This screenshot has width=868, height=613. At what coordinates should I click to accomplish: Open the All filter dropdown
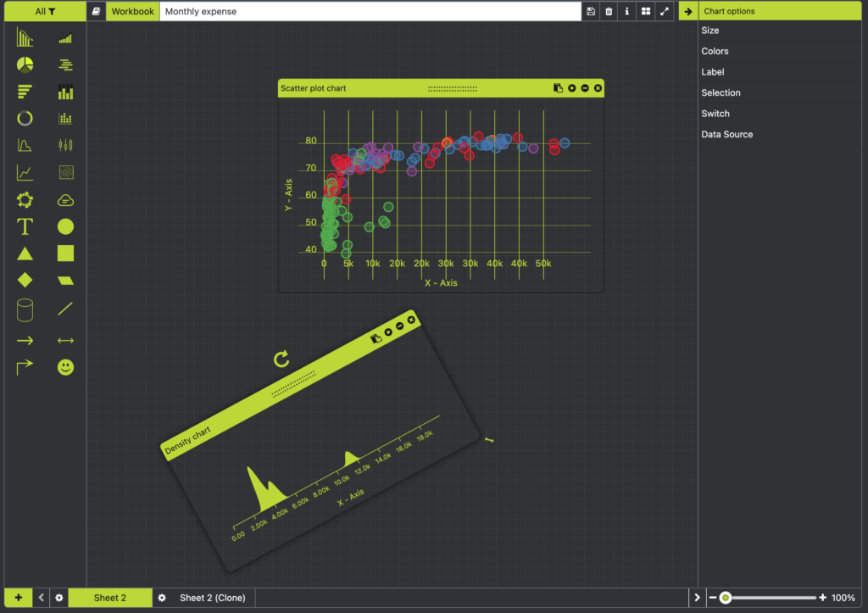pos(45,11)
